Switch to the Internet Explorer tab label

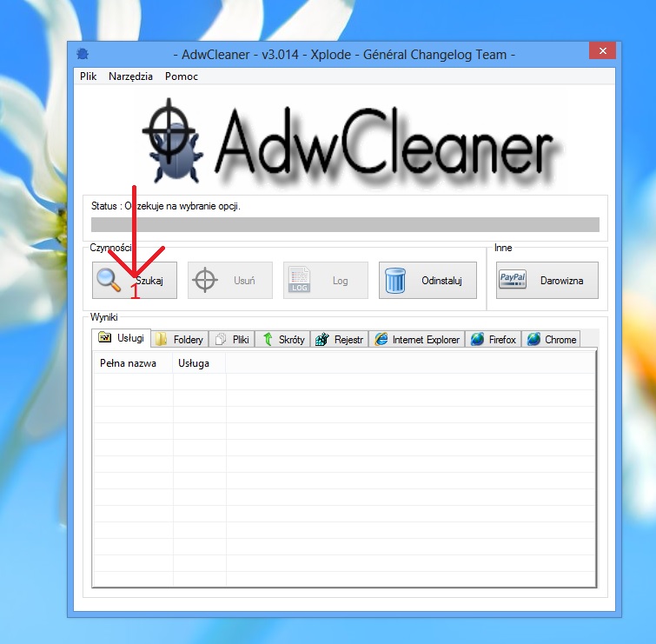point(426,340)
